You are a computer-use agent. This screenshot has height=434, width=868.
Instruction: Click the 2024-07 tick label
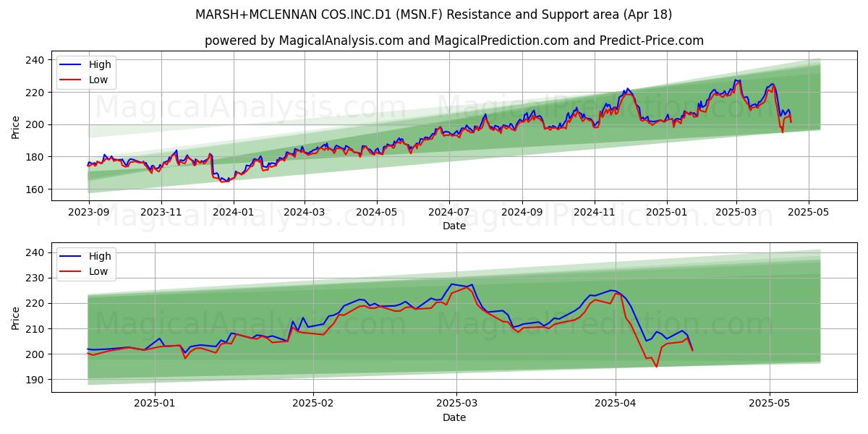449,213
